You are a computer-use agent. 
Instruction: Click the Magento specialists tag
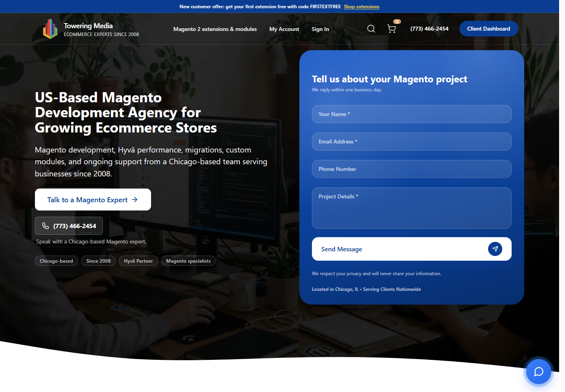188,261
